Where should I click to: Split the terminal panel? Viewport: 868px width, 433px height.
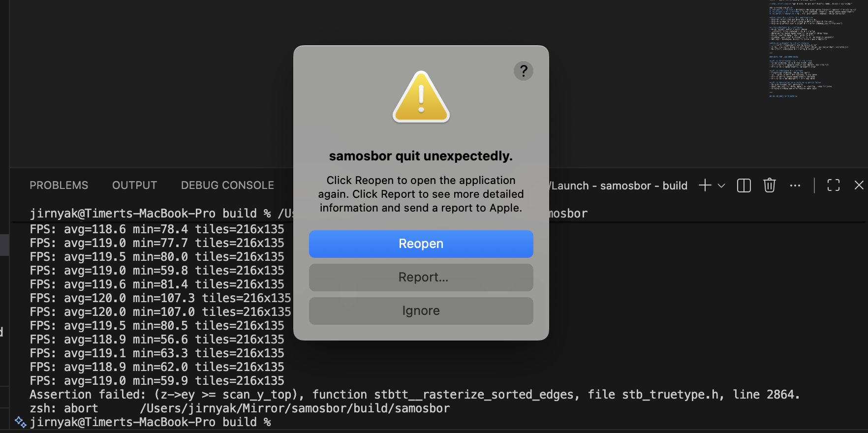point(744,186)
